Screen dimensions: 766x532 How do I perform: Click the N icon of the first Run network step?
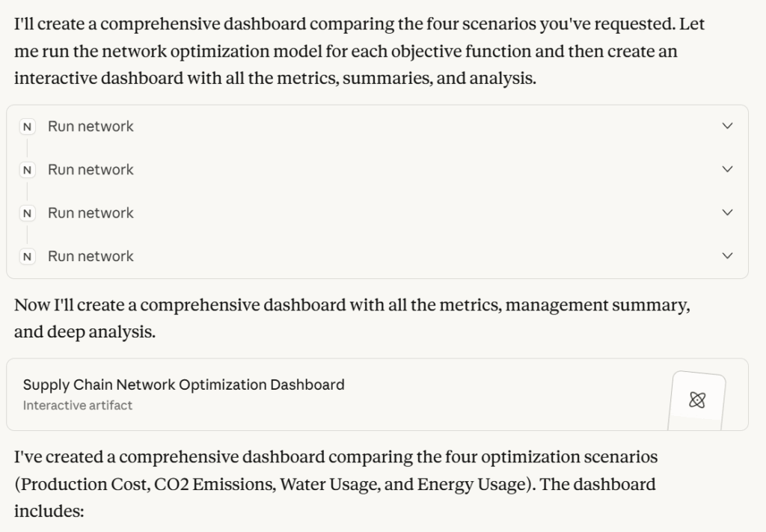tap(28, 127)
